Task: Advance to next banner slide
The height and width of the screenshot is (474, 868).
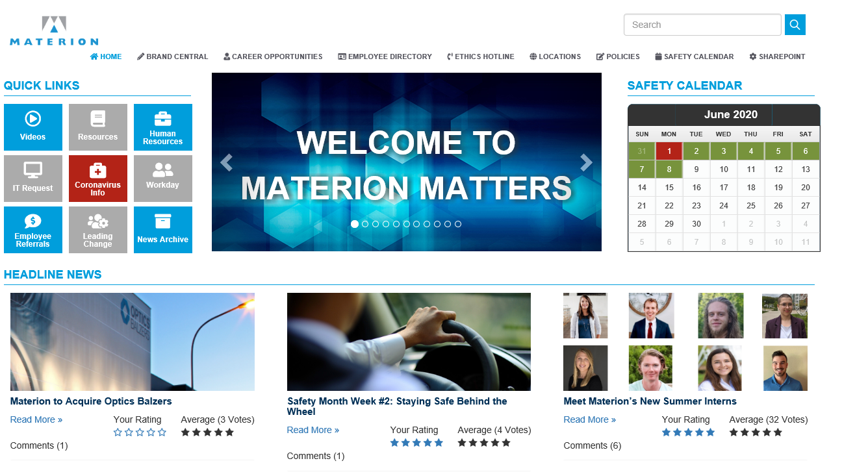Action: [x=586, y=162]
